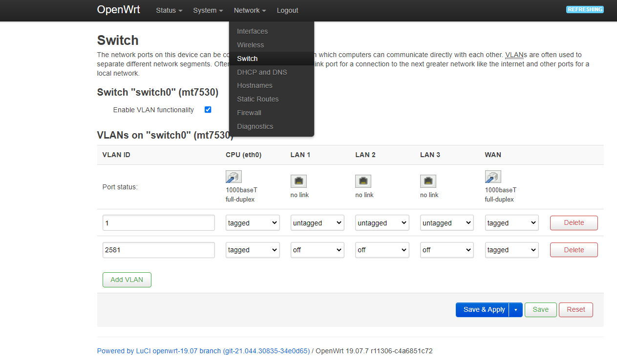The height and width of the screenshot is (364, 617).
Task: Focus the VLAN ID field containing 2581
Action: (x=159, y=250)
